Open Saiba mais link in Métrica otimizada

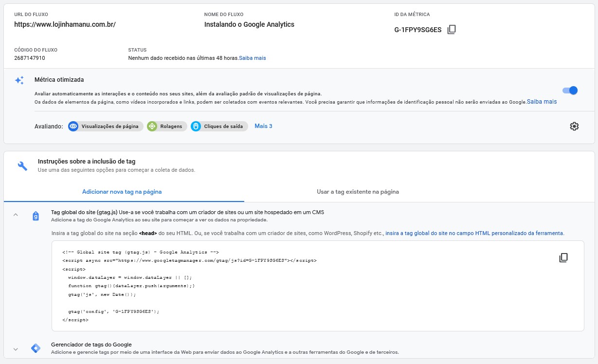click(542, 102)
